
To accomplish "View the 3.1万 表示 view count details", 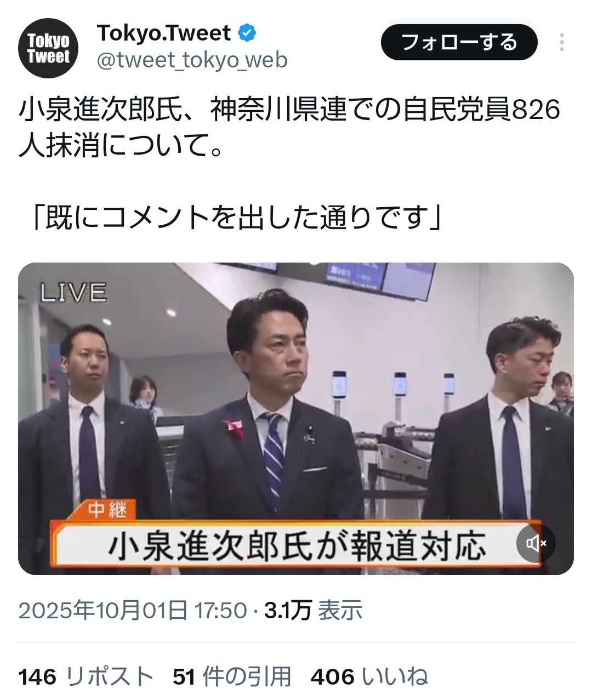I will coord(314,610).
